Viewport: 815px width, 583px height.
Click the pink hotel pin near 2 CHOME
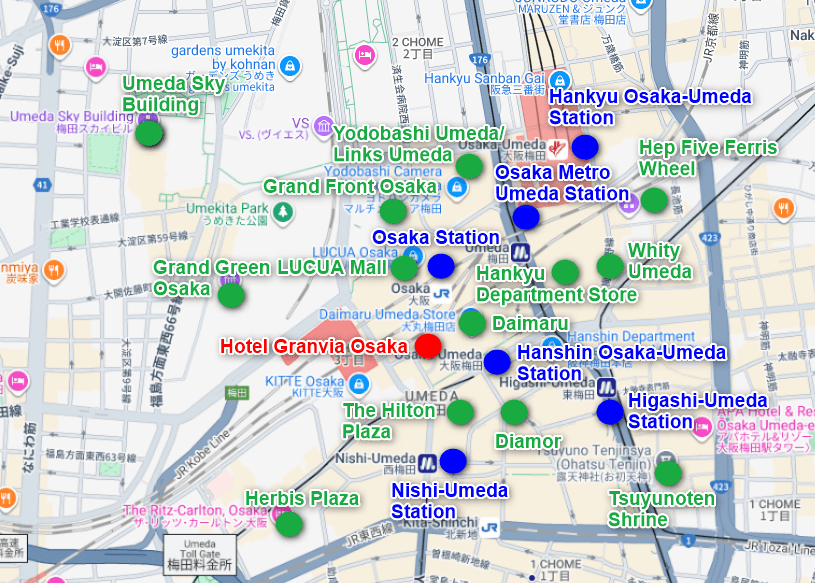(365, 56)
